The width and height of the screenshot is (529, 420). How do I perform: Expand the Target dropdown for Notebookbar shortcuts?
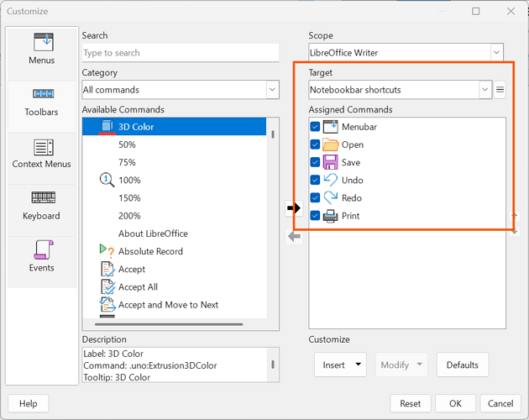tap(401, 90)
